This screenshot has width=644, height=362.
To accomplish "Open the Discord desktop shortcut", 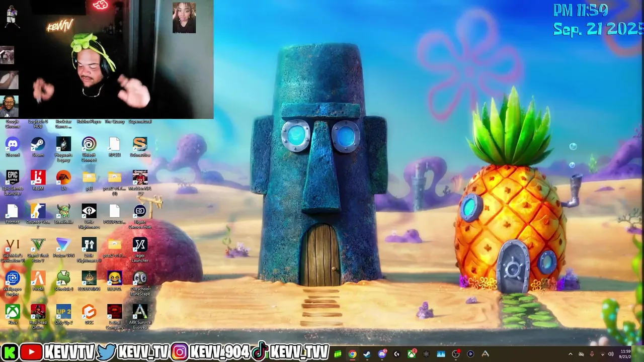I will (x=13, y=147).
